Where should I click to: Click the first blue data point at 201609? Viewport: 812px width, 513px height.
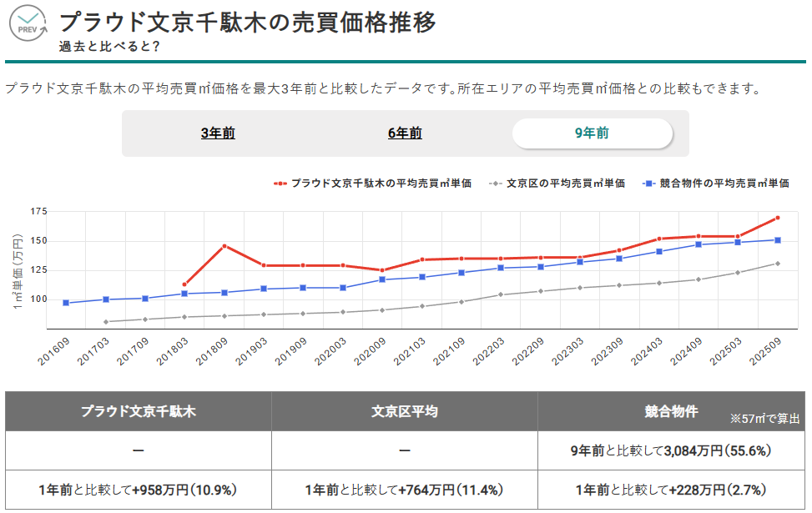[x=66, y=303]
